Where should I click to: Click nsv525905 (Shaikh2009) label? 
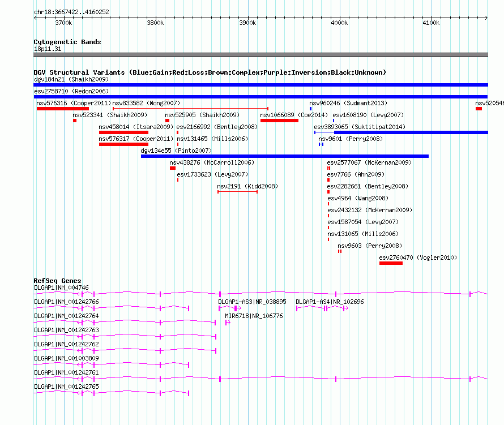(x=202, y=115)
